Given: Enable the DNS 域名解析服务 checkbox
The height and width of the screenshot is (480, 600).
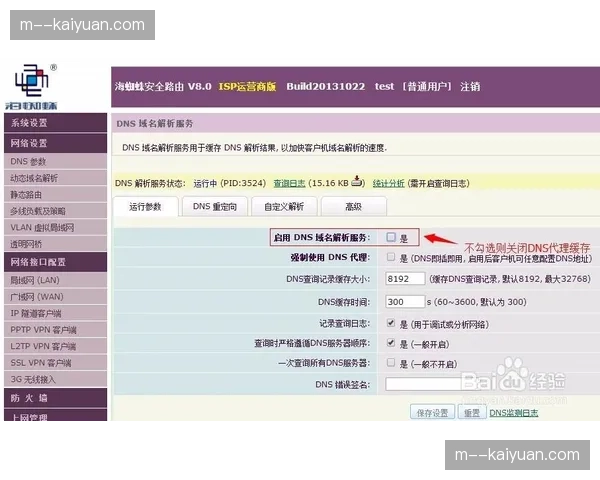Looking at the screenshot, I should point(391,237).
